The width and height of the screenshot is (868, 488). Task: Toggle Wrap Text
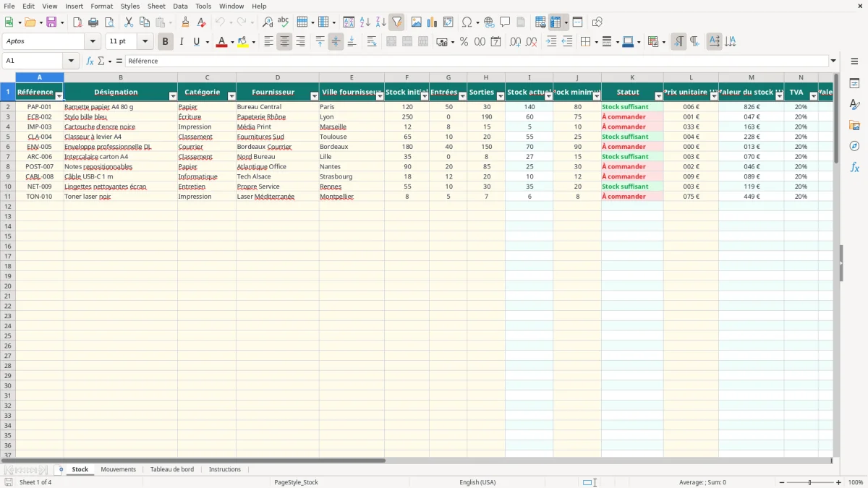(x=372, y=42)
